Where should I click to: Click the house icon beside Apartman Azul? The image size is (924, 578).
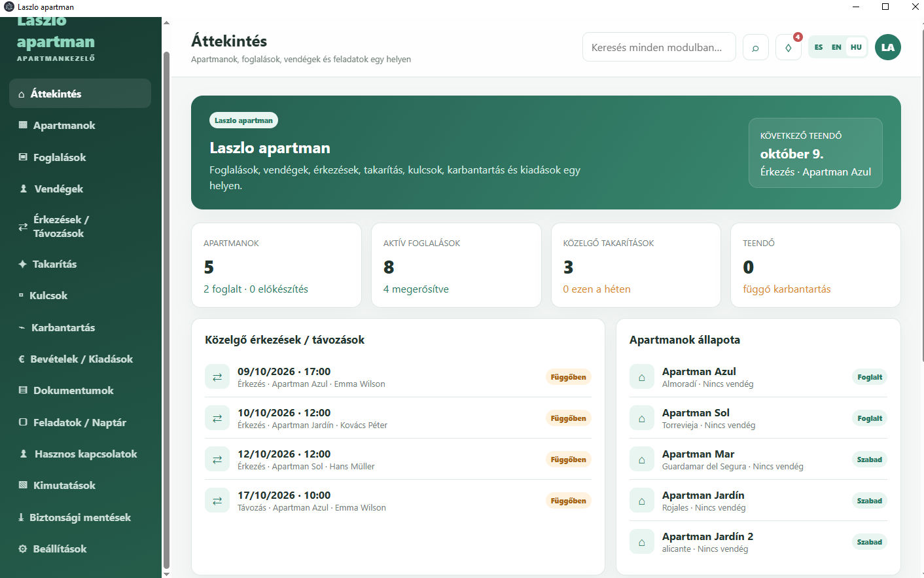(642, 377)
